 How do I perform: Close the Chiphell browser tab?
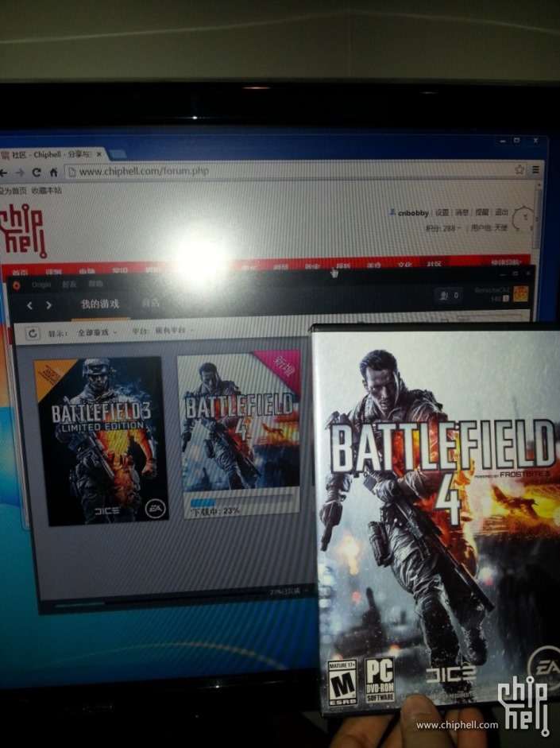99,154
